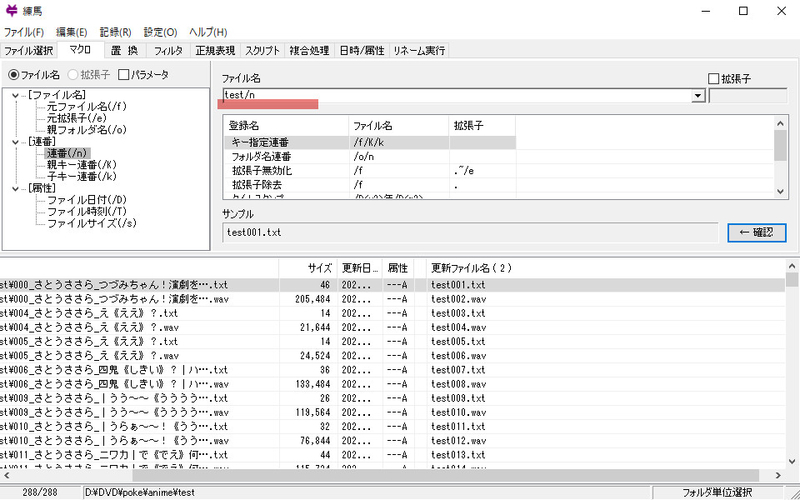Switch to the リネーム実行 tab
Screen dimensions: 800x500
point(419,51)
